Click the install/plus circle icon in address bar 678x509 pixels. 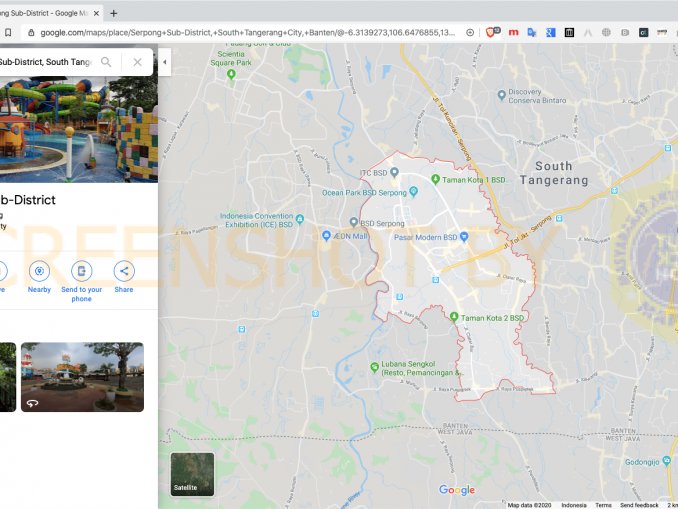coord(470,33)
